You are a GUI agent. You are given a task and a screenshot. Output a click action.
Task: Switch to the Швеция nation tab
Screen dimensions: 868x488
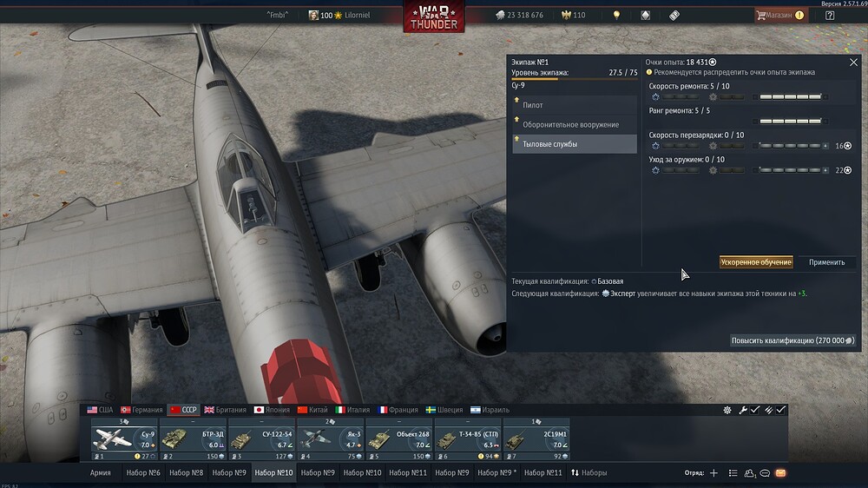[444, 410]
